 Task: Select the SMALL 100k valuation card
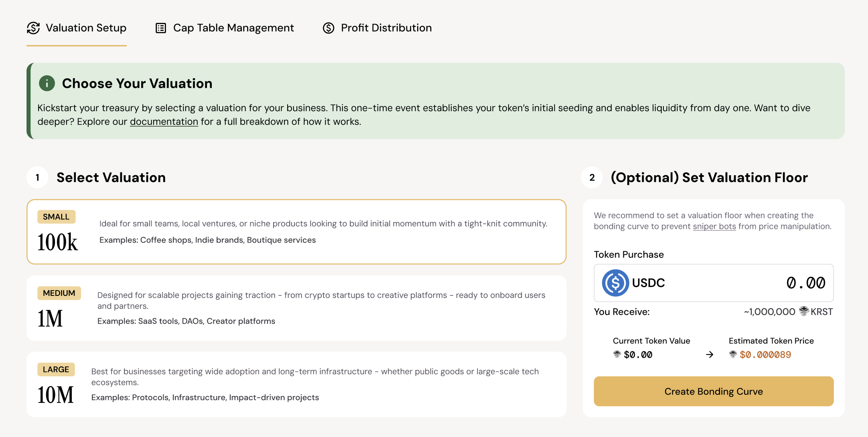coord(296,232)
